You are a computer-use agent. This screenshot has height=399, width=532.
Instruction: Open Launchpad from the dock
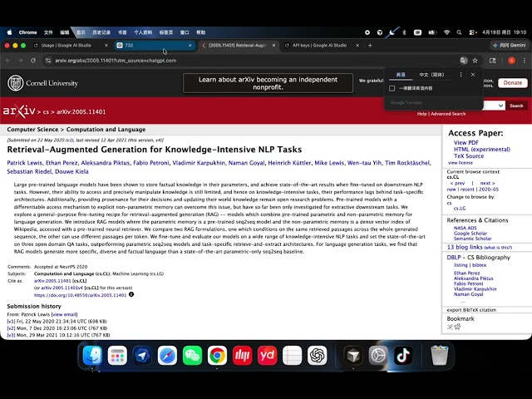(x=117, y=356)
